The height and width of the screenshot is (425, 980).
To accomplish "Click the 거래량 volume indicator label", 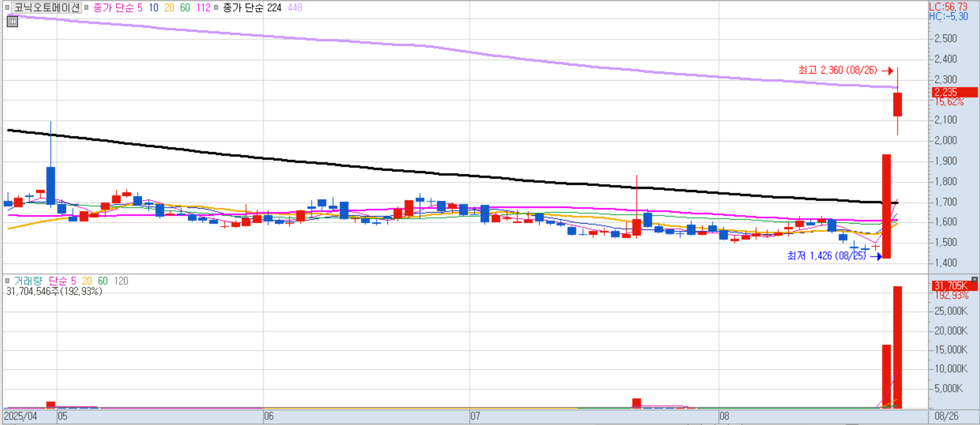I will 28,281.
